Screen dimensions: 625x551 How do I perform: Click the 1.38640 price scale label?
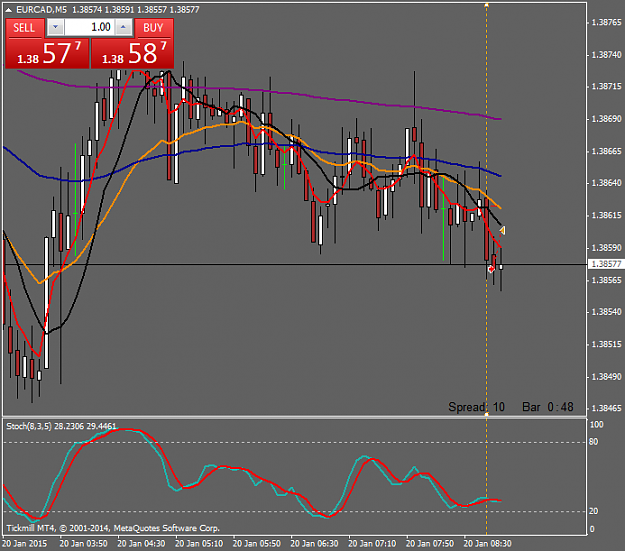point(606,183)
